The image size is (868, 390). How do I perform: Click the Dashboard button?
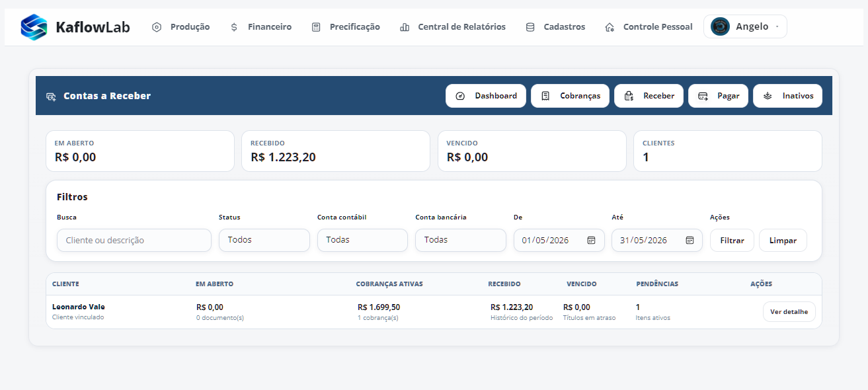tap(486, 96)
